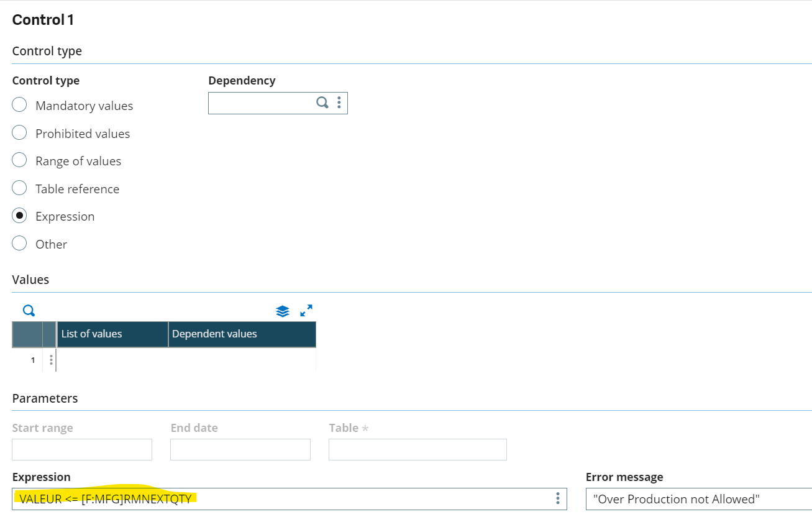812x522 pixels.
Task: Open the Expression field three-dot menu
Action: pos(557,499)
